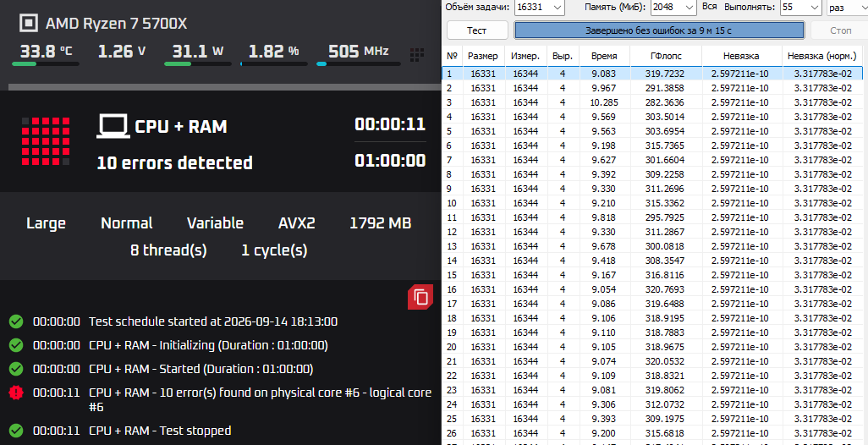Click the green check icon for Test schedule started
The width and height of the screenshot is (868, 445).
pos(16,321)
